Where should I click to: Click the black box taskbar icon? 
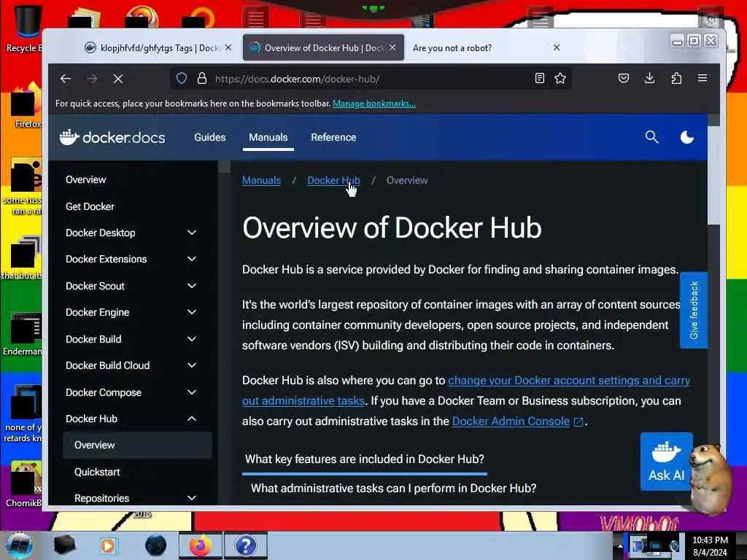64,545
